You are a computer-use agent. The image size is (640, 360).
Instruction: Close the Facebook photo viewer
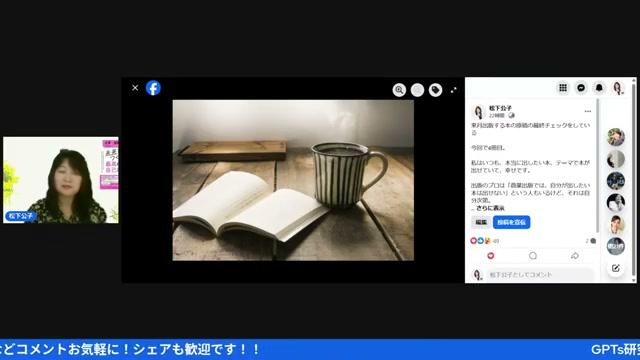(x=135, y=88)
